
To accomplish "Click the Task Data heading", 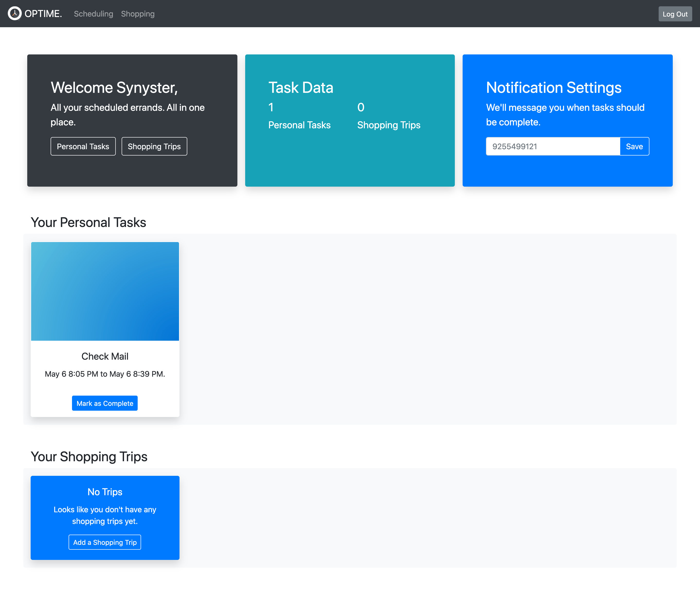I will click(x=301, y=88).
